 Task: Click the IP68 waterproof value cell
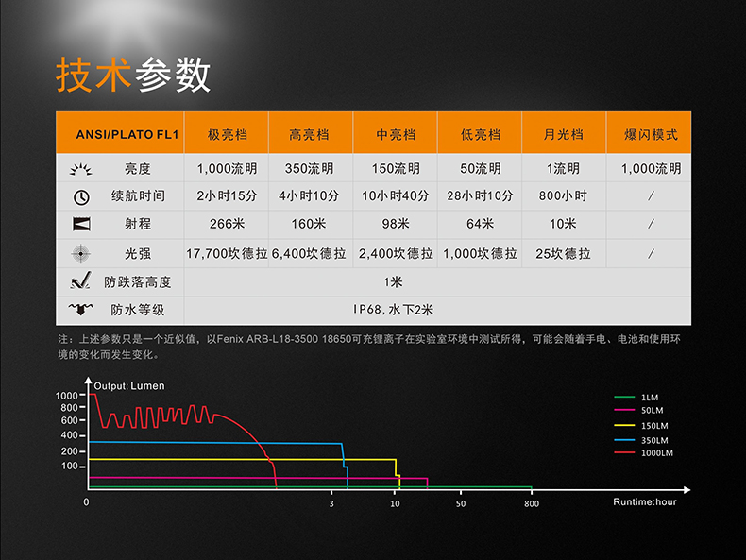coord(393,310)
